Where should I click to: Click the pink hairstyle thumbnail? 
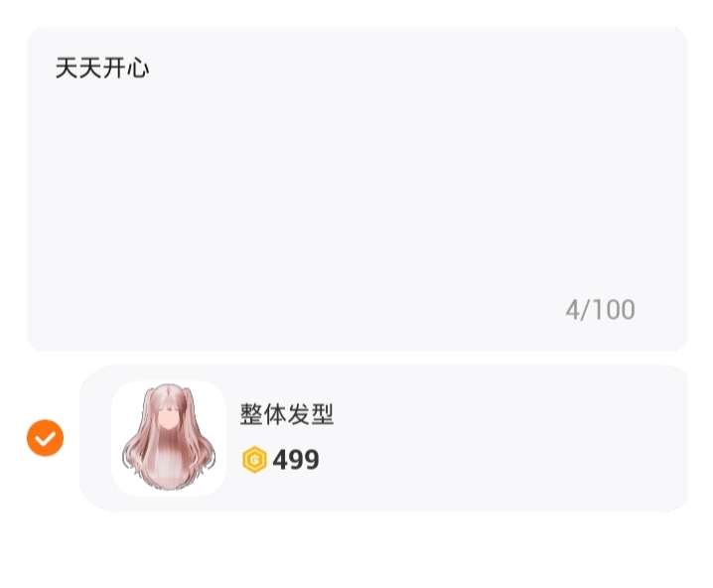coord(169,438)
